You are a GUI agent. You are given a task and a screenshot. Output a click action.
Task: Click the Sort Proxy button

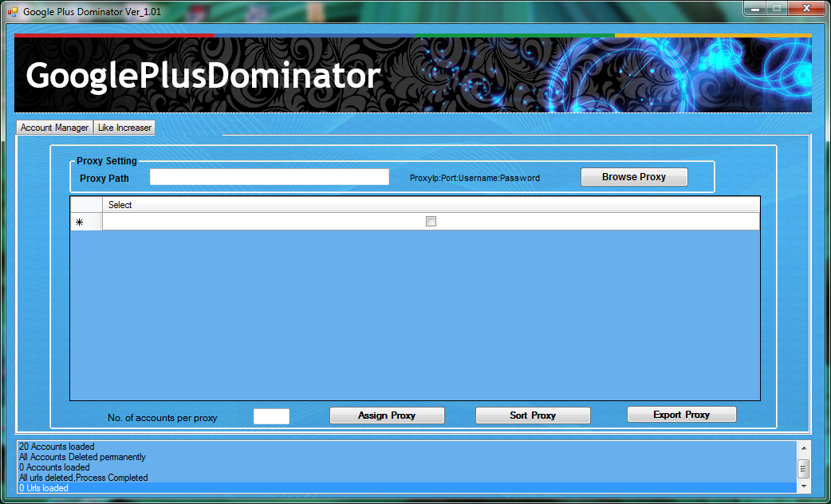point(533,415)
